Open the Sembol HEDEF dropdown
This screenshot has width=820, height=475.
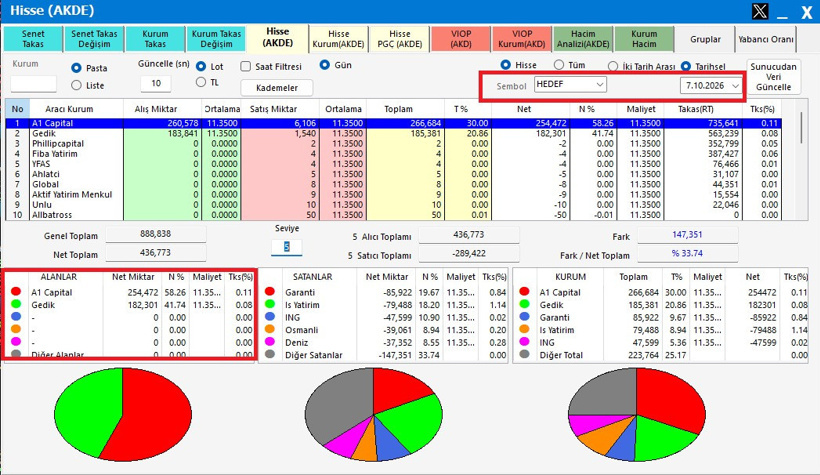570,84
